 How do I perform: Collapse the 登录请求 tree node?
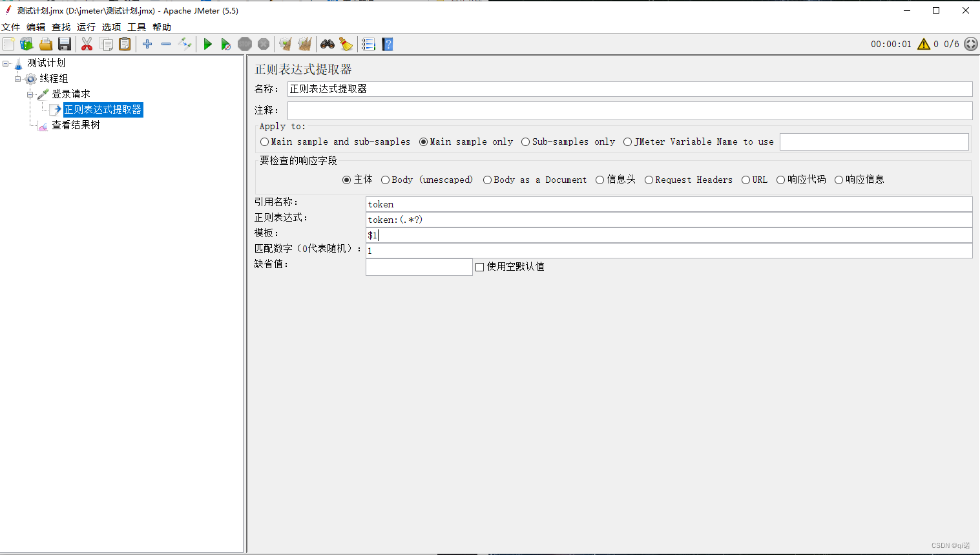[30, 94]
